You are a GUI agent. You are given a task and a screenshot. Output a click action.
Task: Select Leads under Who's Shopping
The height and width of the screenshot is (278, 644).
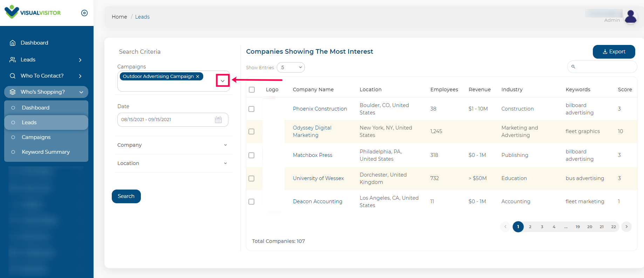(46, 123)
